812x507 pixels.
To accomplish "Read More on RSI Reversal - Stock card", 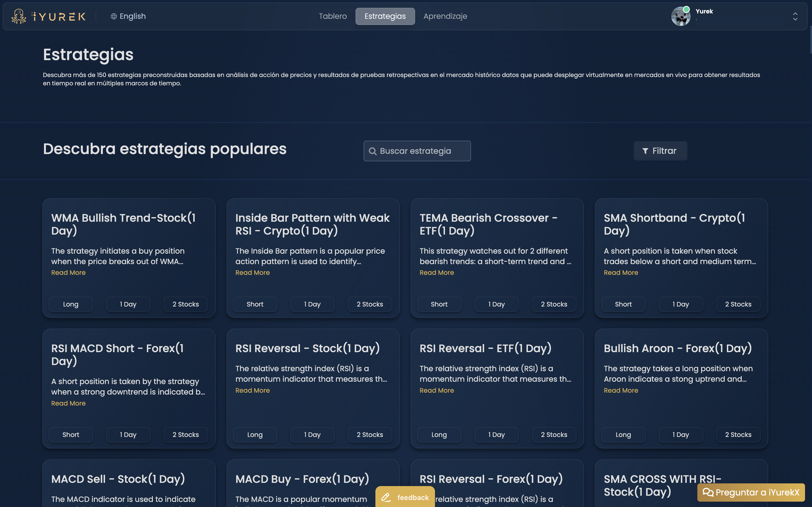I will tap(253, 390).
